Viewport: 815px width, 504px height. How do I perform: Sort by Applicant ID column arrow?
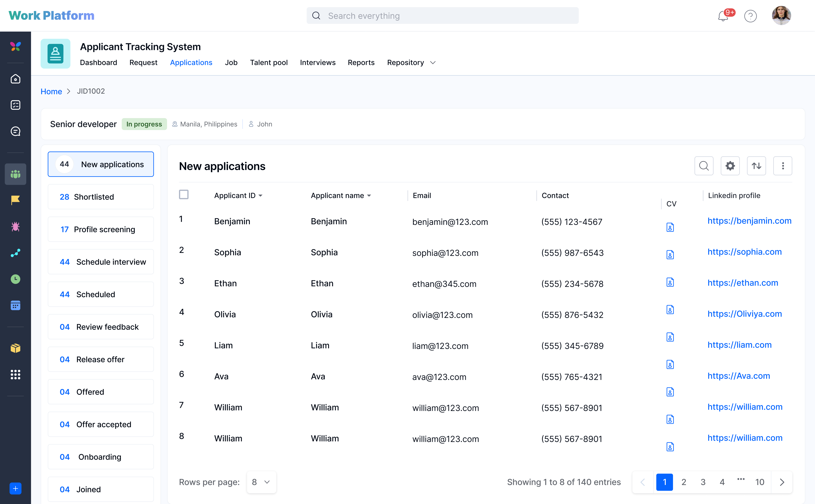260,196
